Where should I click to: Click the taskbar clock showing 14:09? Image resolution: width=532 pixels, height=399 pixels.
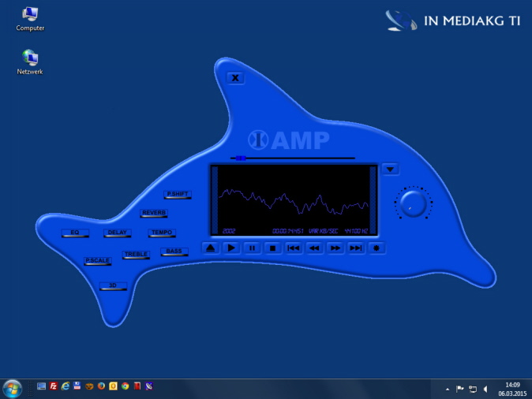512,390
